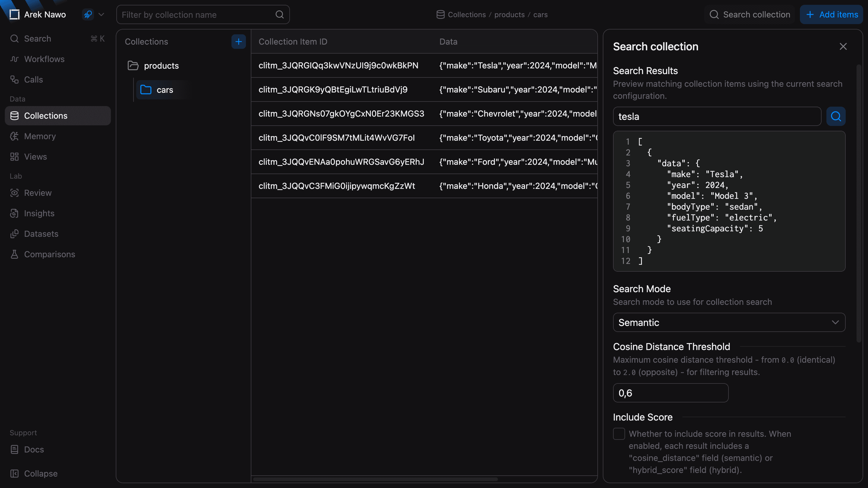Open Search in the sidebar
This screenshot has height=488, width=868.
coord(58,39)
